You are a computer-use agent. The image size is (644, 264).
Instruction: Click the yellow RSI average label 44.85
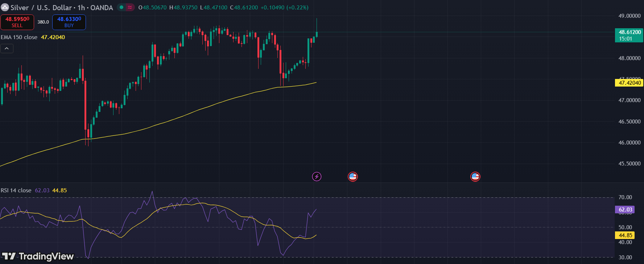coord(625,235)
